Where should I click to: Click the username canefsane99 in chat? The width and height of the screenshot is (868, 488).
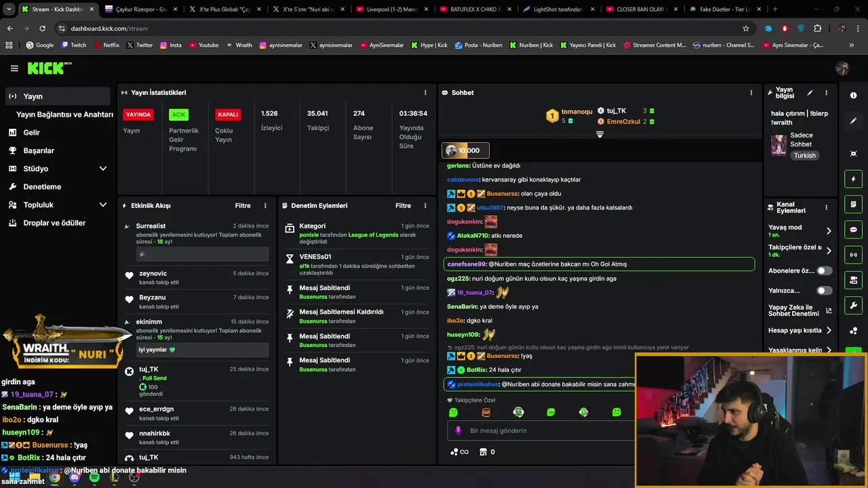pos(467,264)
